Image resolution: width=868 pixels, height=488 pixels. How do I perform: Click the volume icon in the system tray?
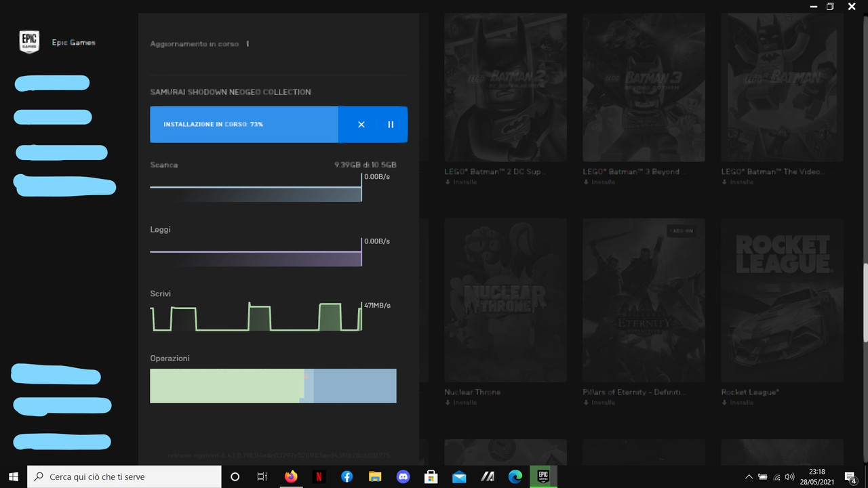[791, 476]
